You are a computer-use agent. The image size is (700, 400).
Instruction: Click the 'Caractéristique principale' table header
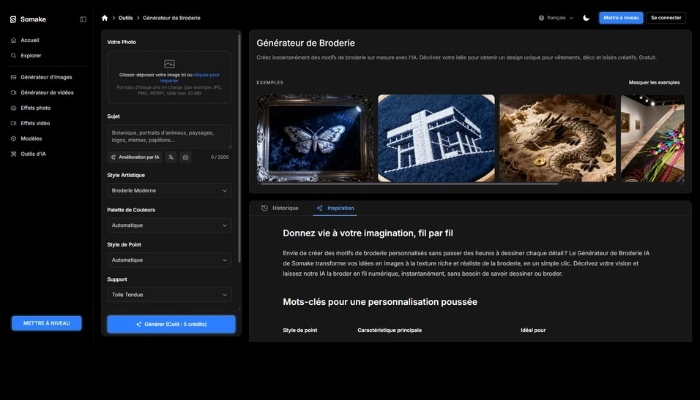tap(390, 330)
